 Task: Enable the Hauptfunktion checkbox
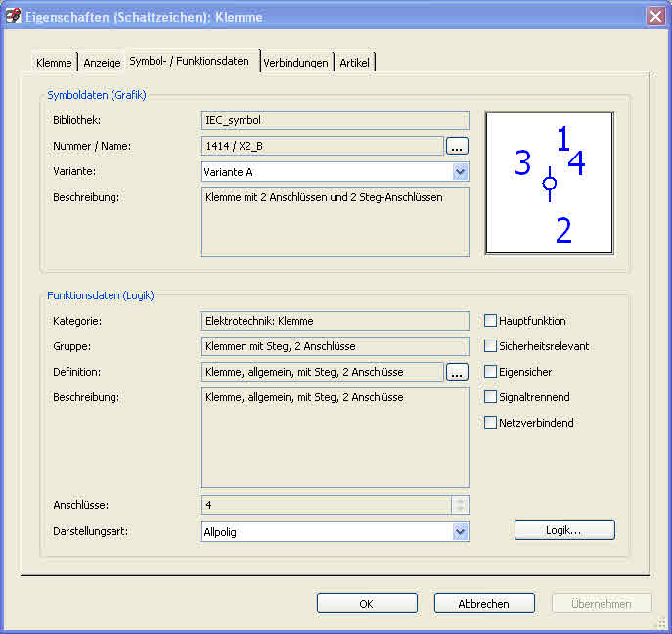[490, 321]
